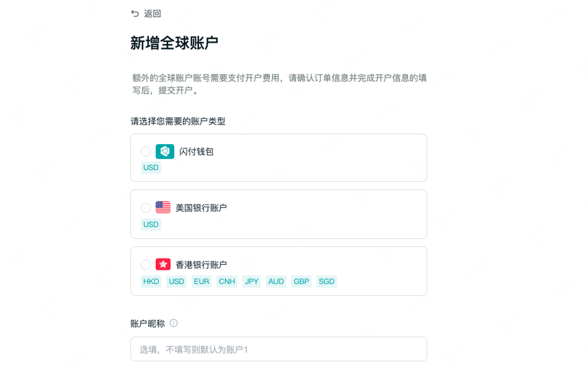Screen dimensions: 588x370
Task: Click the account nickname input field
Action: click(278, 349)
